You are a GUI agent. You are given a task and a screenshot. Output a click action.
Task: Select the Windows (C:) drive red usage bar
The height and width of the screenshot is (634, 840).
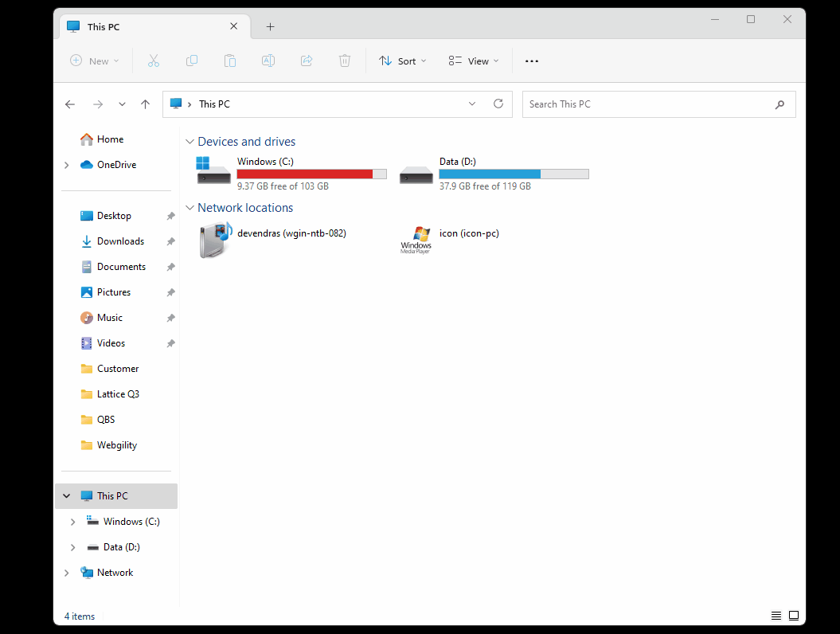click(311, 174)
